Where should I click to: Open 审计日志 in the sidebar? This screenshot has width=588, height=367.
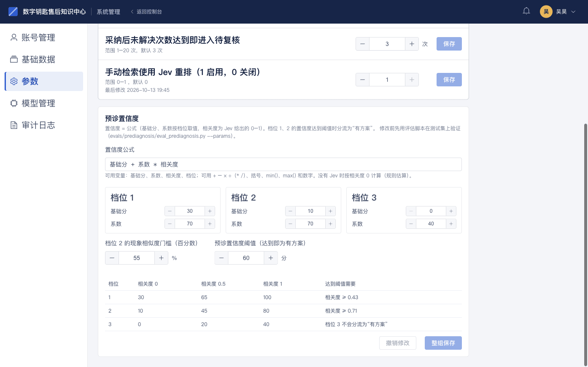pyautogui.click(x=44, y=125)
